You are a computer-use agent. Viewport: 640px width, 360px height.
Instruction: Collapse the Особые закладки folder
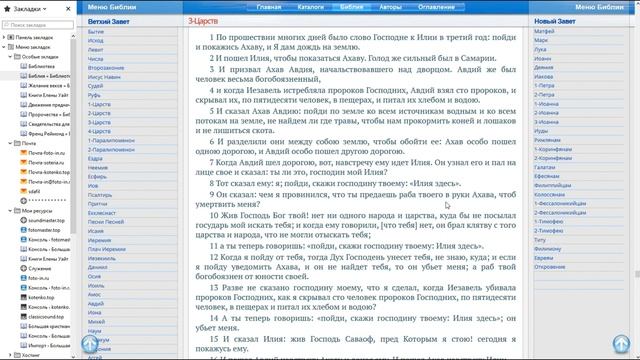10,57
